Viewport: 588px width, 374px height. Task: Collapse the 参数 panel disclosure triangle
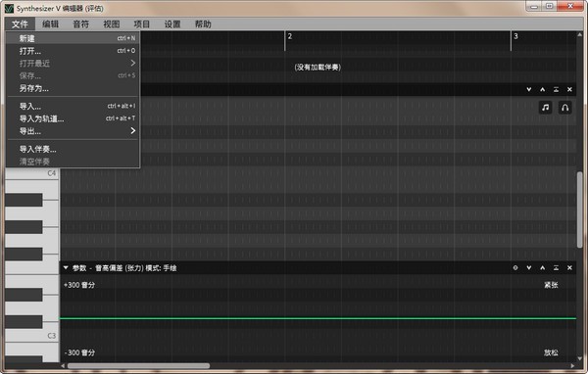point(66,268)
